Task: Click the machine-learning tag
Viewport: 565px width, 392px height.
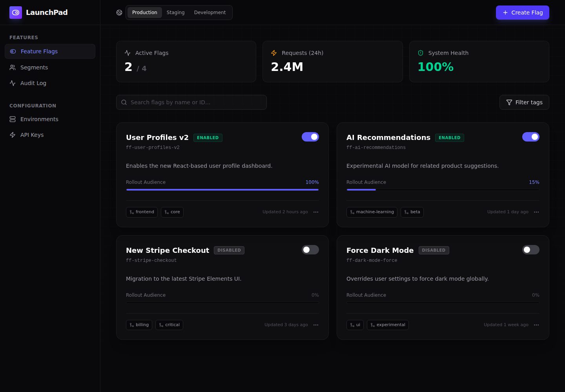Action: pos(372,212)
